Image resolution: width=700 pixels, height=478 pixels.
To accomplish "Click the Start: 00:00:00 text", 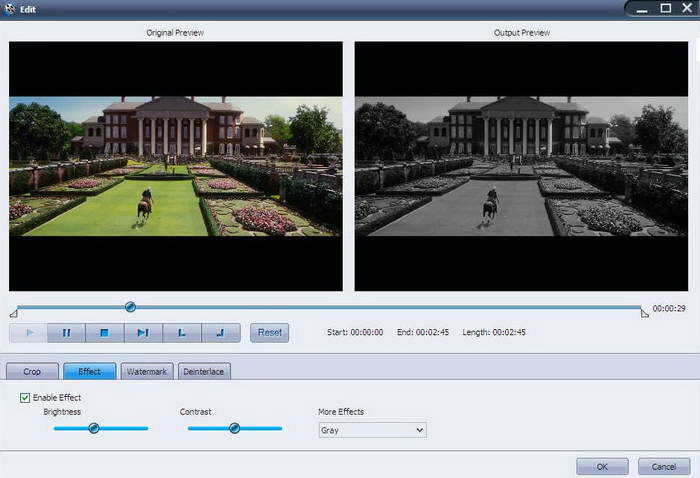I will [x=355, y=332].
